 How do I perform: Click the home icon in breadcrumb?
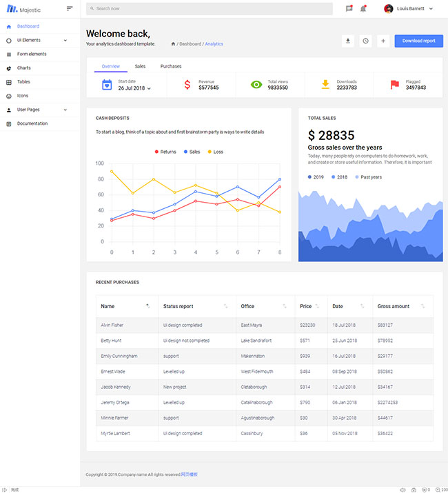pyautogui.click(x=173, y=44)
